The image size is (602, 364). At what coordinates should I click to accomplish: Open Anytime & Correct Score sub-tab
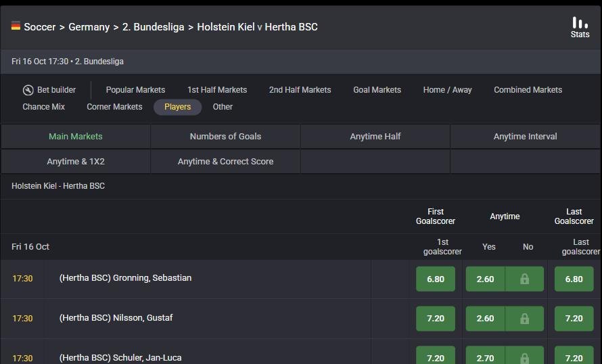[225, 162]
